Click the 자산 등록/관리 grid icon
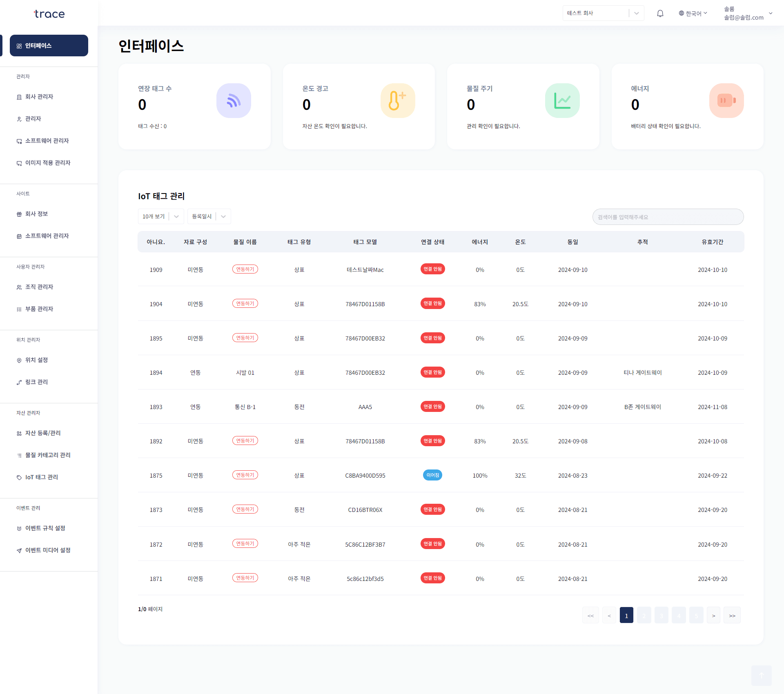Viewport: 784px width, 694px height. pyautogui.click(x=19, y=433)
